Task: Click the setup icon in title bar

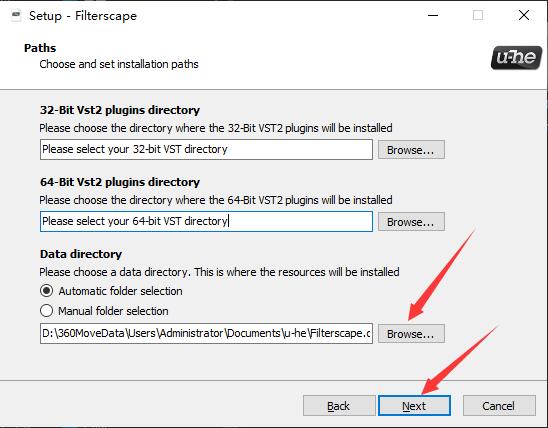Action: point(16,16)
